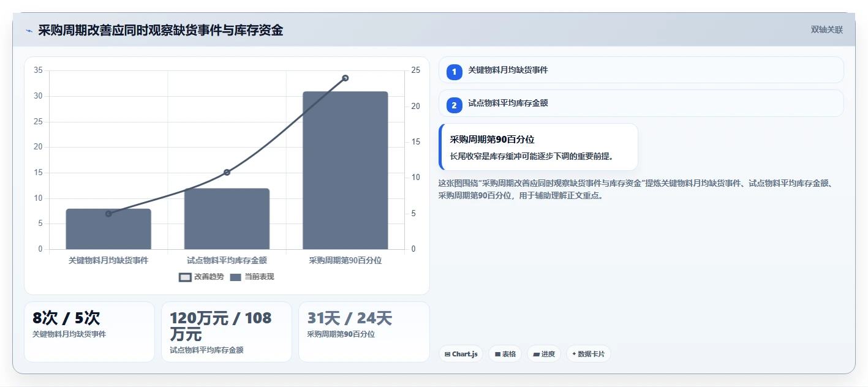The height and width of the screenshot is (387, 868).
Task: Open the 关键物料月均缺货事件 list item
Action: pyautogui.click(x=641, y=70)
